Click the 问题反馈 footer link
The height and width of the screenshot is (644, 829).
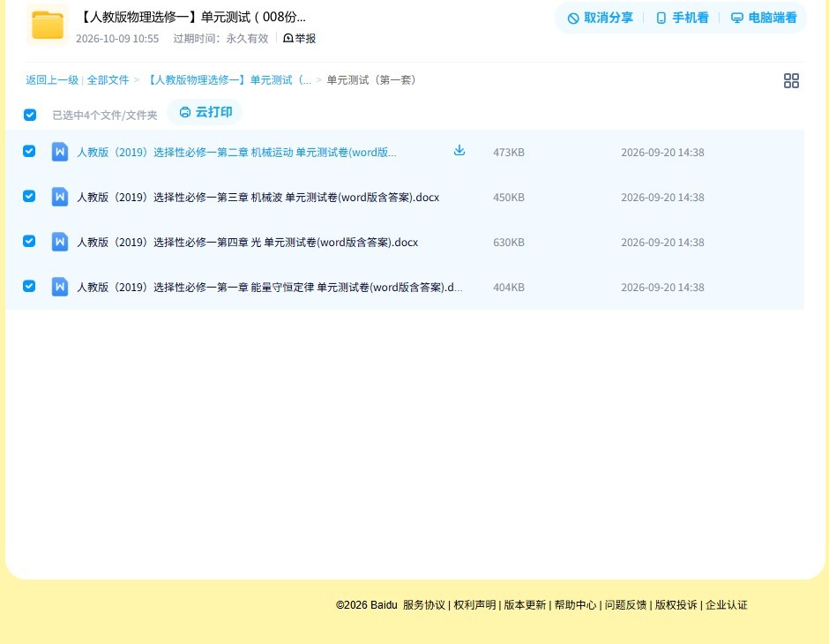pos(625,605)
